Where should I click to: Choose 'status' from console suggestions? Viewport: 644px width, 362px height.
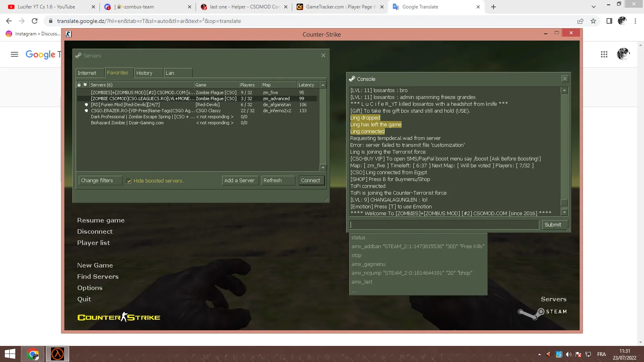point(358,238)
